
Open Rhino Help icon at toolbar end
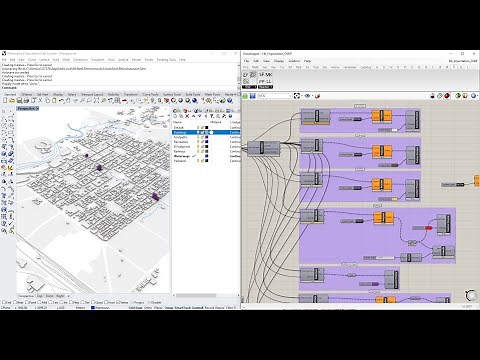[x=230, y=100]
